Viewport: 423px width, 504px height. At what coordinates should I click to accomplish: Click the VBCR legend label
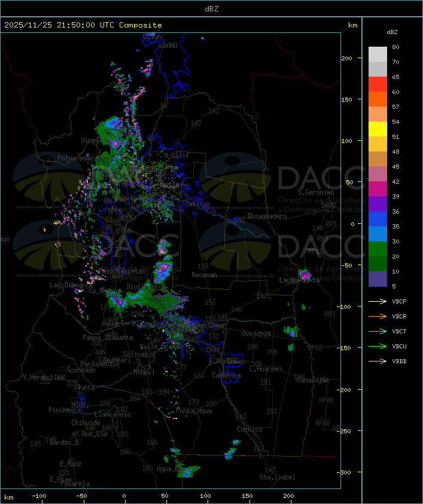click(399, 316)
